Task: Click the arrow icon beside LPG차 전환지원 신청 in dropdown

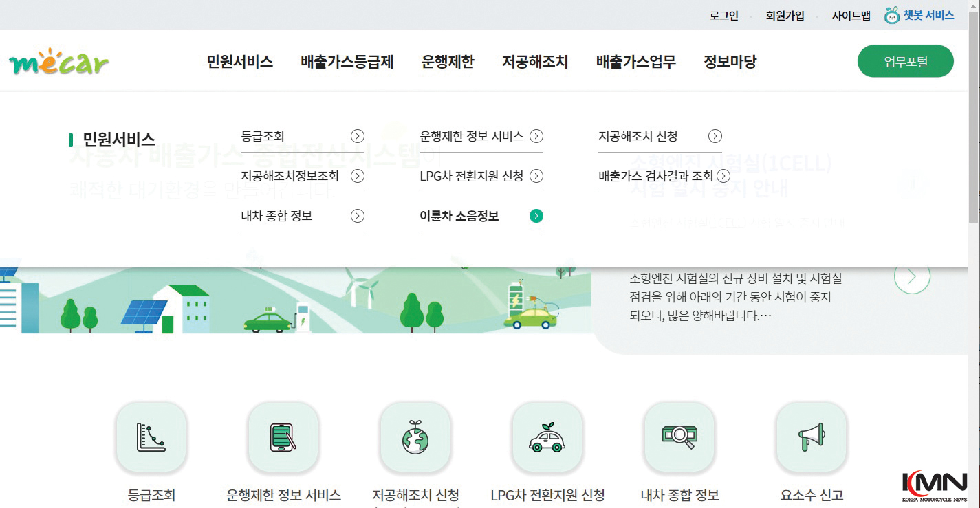Action: [536, 176]
